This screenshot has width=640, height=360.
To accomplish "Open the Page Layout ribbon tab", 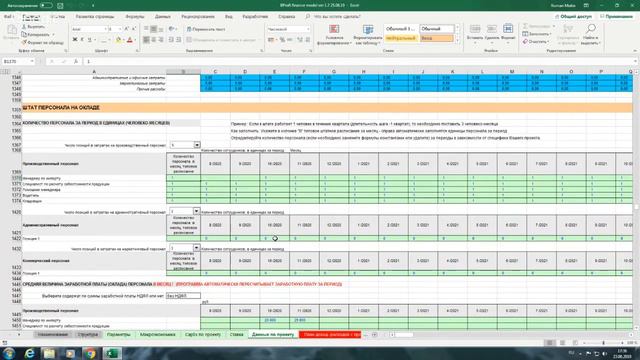I will [x=95, y=17].
